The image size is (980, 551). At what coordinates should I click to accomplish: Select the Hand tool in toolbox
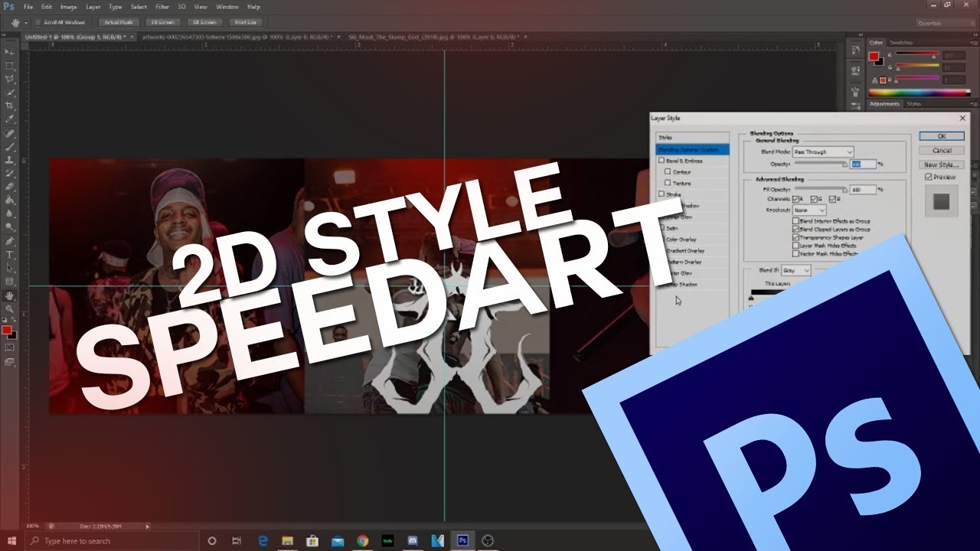pos(9,295)
